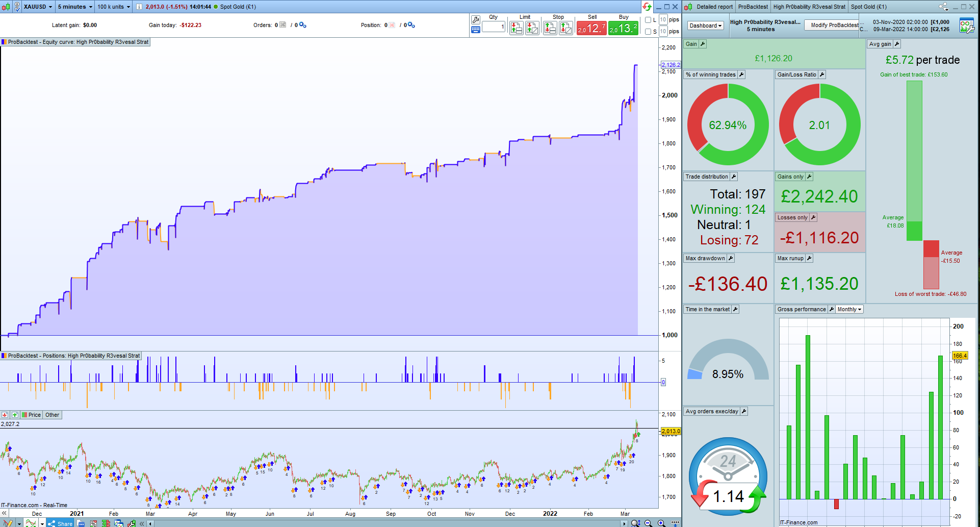The width and height of the screenshot is (980, 527).
Task: Open trading settings wrench icon
Action: 476,19
